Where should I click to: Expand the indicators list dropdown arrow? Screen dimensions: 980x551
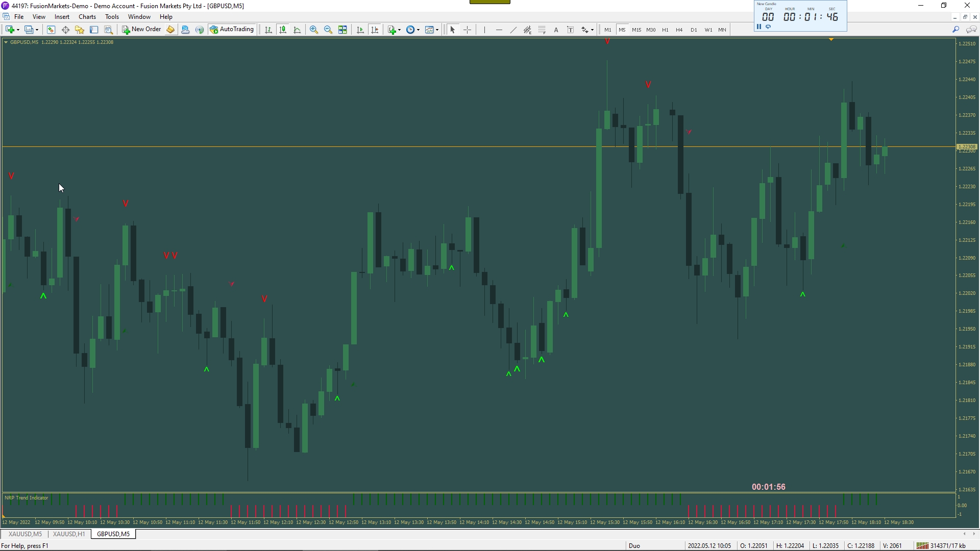(x=399, y=30)
